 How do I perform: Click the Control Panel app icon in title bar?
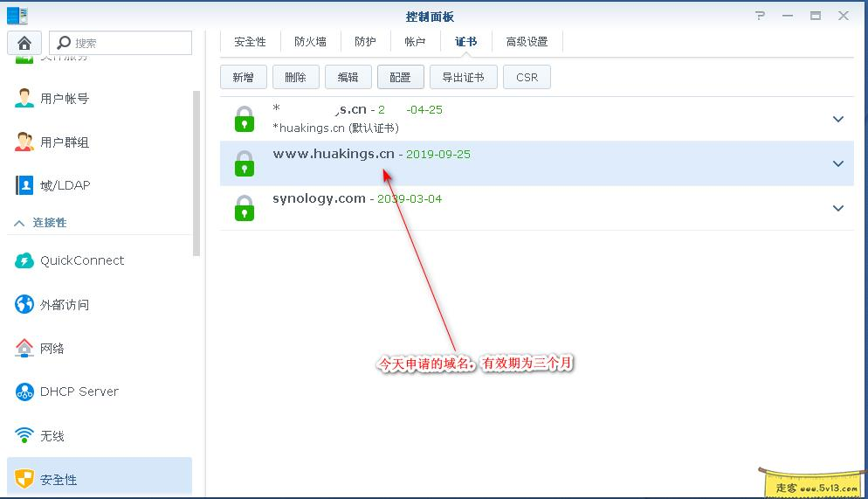tap(17, 16)
